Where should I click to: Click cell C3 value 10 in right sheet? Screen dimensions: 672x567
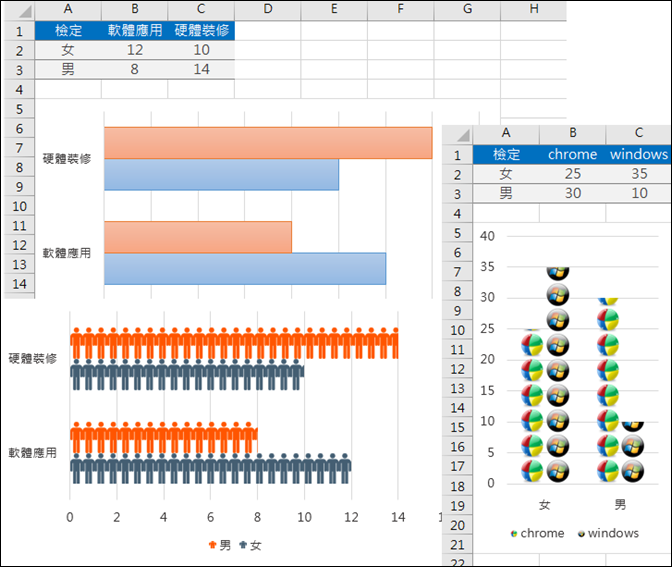pyautogui.click(x=639, y=193)
